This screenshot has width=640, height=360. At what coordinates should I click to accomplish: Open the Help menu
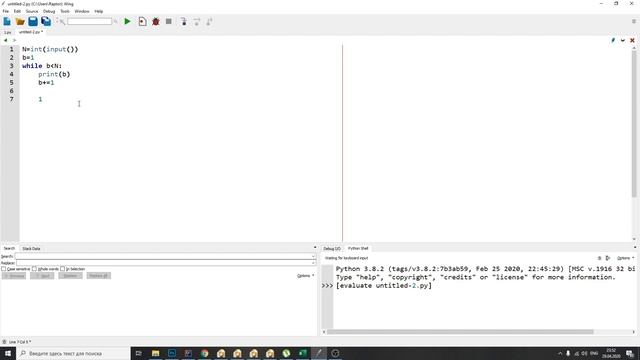[99, 11]
